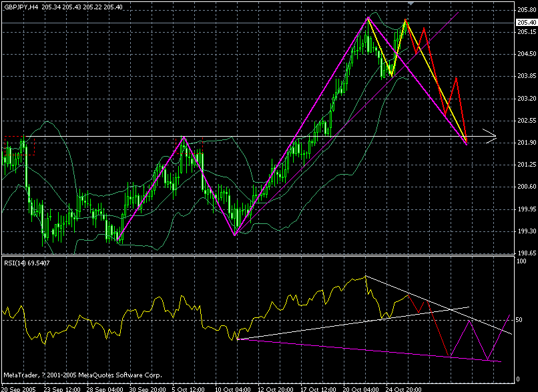Viewport: 538px width, 392px height.
Task: Click the 202.55 price axis label
Action: 527,121
